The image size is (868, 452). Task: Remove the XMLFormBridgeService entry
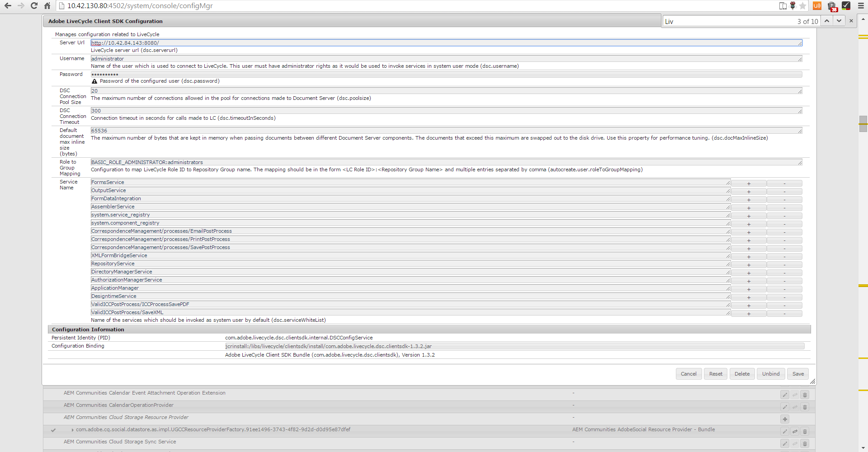coord(784,256)
